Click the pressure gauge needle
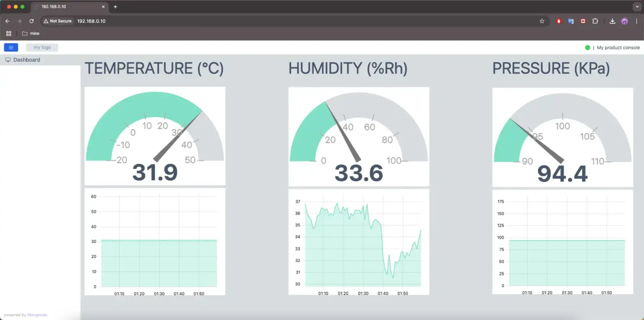 click(x=536, y=140)
